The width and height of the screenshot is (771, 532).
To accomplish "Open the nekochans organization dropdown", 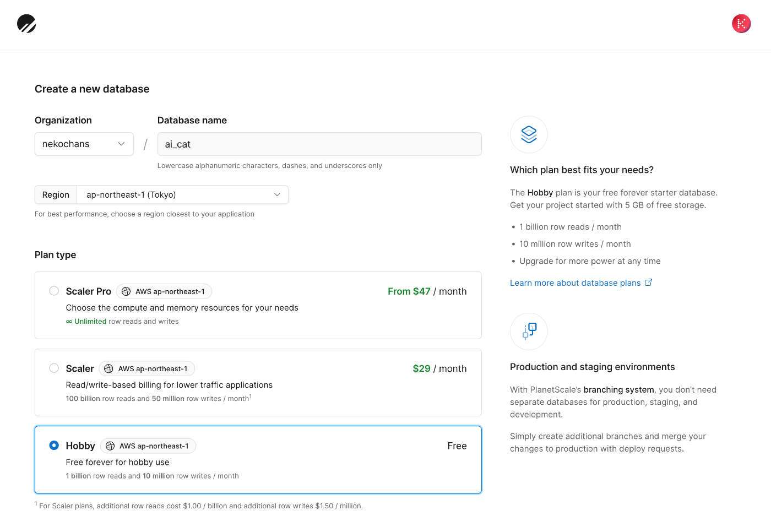I will 84,144.
